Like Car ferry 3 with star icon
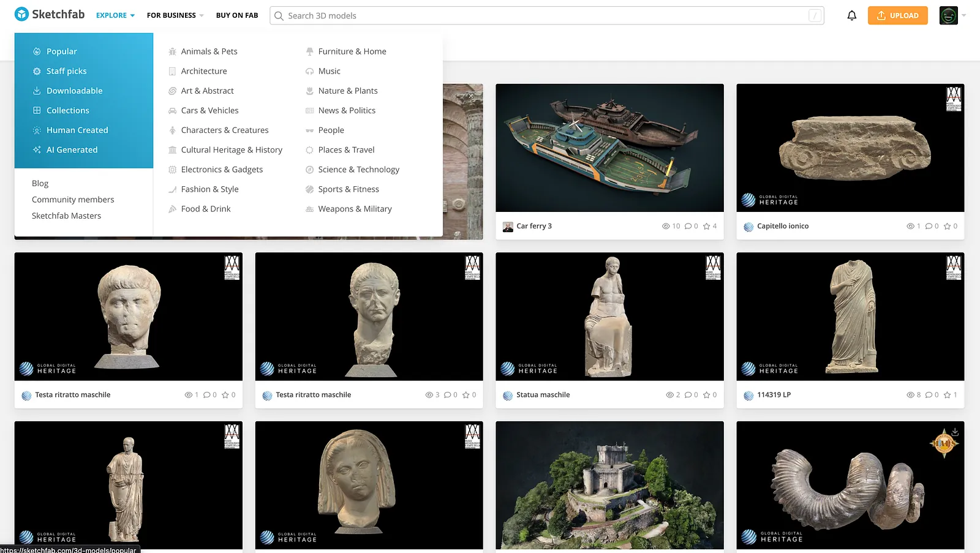Screen dimensions: 980x553 (706, 226)
